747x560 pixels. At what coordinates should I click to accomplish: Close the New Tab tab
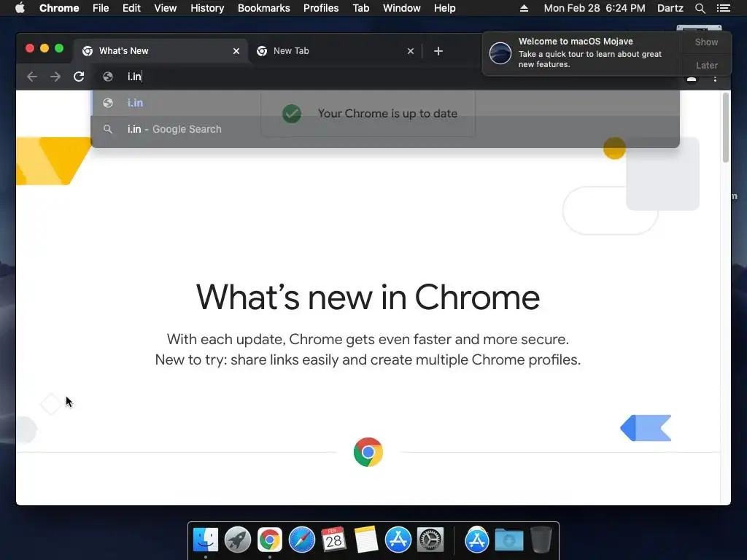click(411, 51)
